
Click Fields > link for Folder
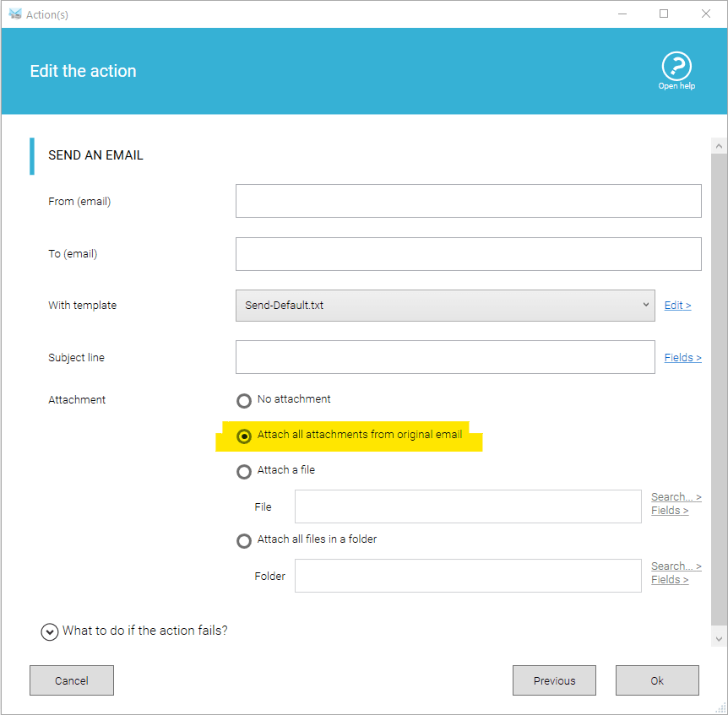(670, 580)
